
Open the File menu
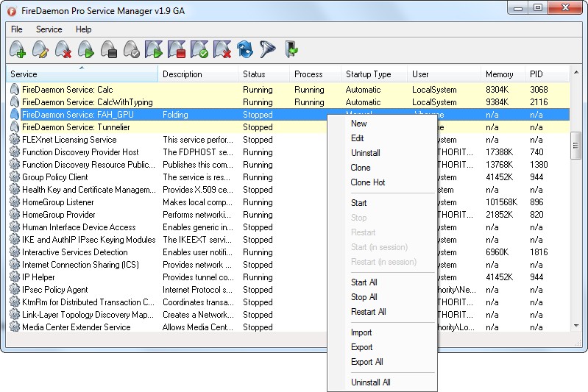(x=17, y=29)
